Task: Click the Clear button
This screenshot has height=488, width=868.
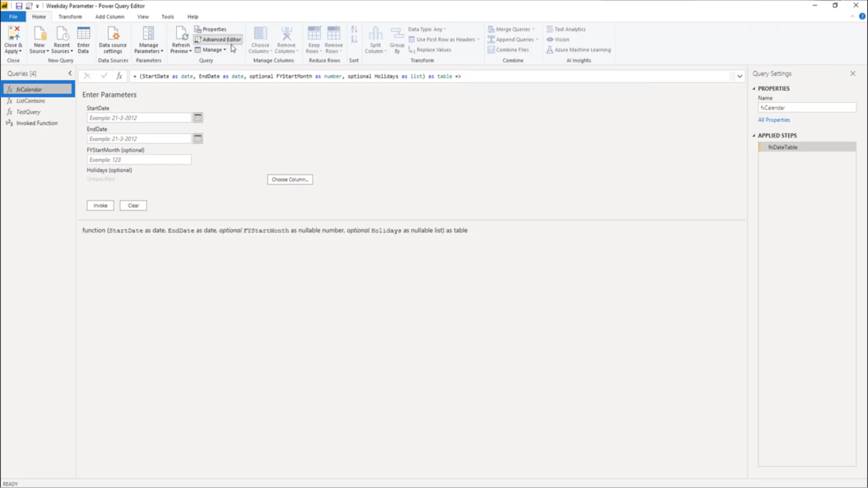Action: [x=133, y=206]
